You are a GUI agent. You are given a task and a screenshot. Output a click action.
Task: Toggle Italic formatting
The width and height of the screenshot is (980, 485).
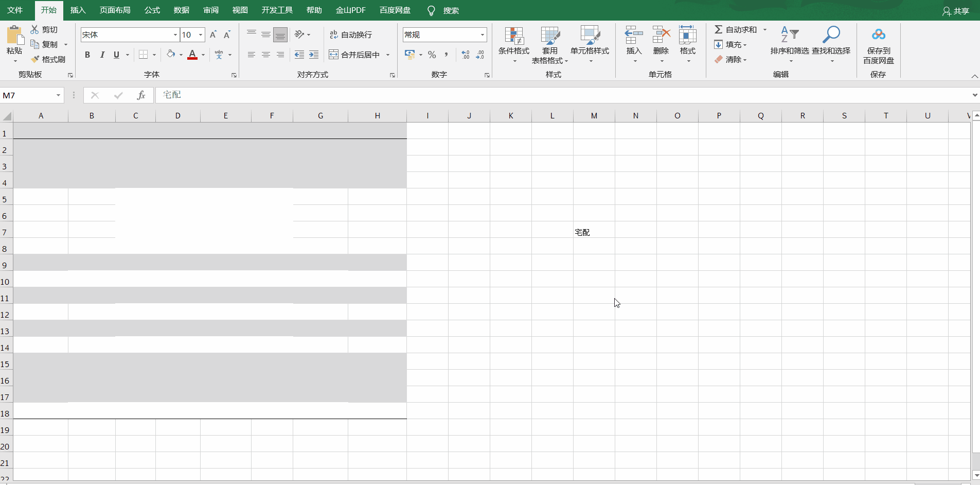point(102,55)
